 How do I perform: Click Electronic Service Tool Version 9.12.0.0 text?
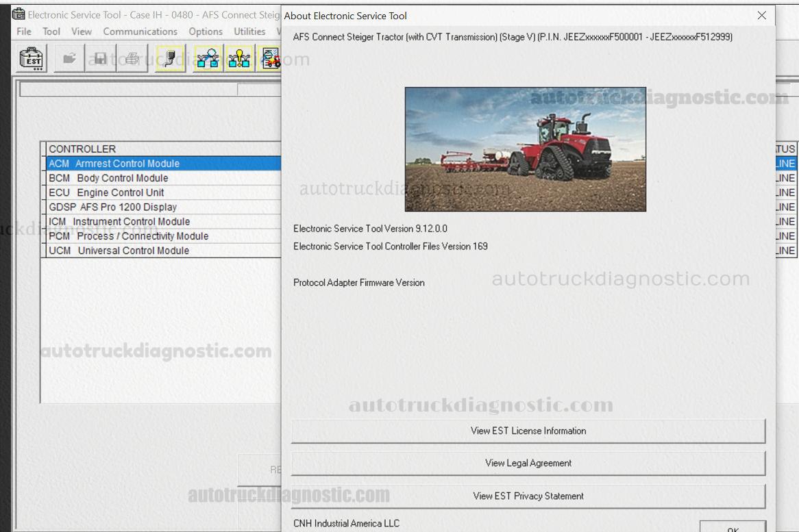point(371,229)
